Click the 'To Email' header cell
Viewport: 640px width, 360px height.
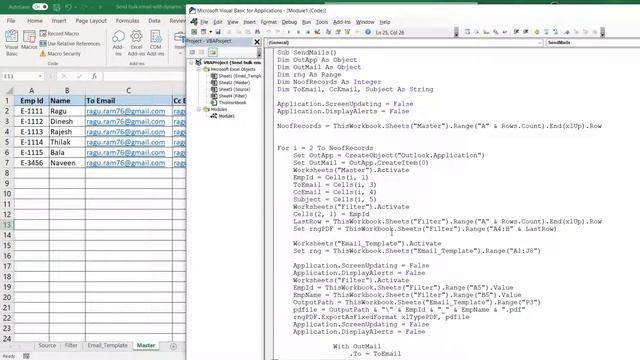tap(129, 100)
